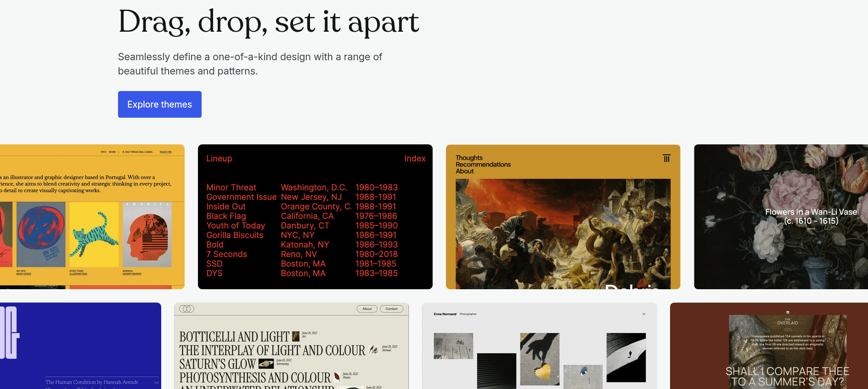868x389 pixels.
Task: Click the Saturn image beside Saturn's Glow
Action: pos(266,364)
